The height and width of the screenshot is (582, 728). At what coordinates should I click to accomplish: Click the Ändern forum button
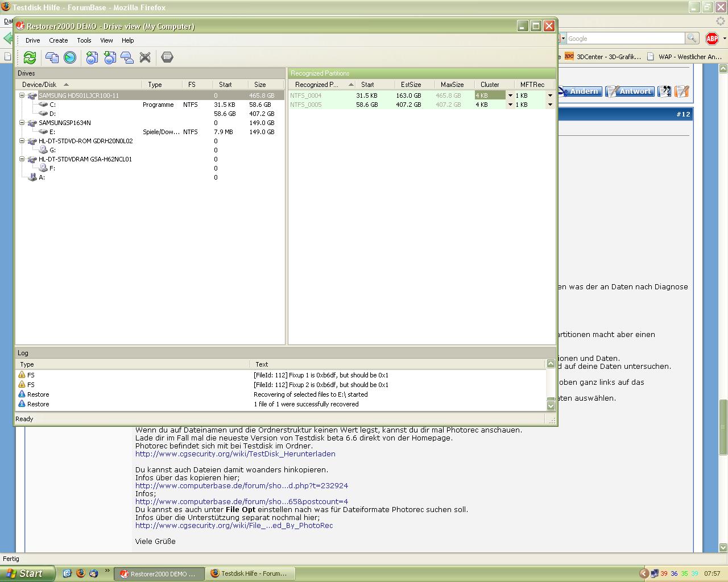pyautogui.click(x=580, y=91)
